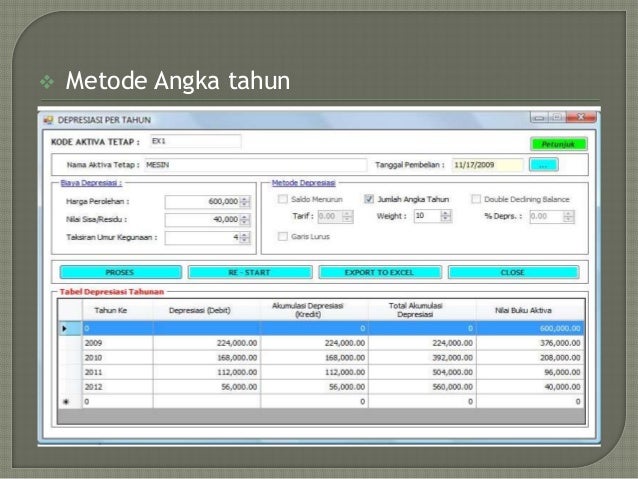
Task: Close the window with the red X
Action: tap(581, 118)
